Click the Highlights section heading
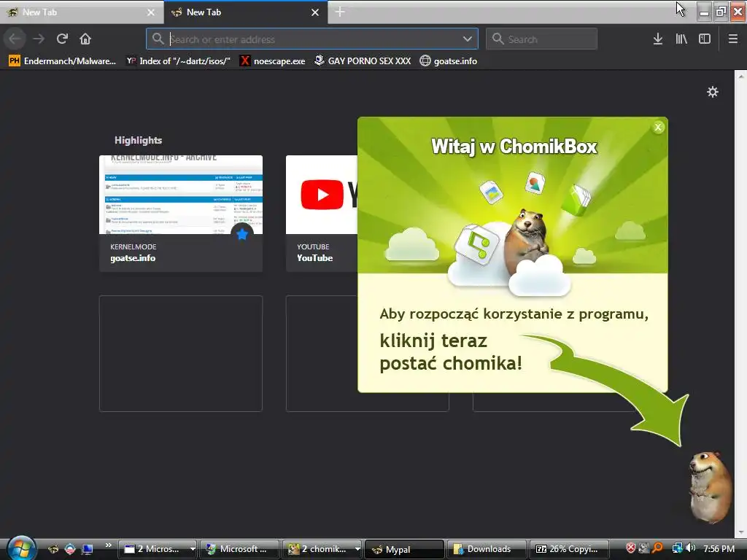 (x=138, y=140)
